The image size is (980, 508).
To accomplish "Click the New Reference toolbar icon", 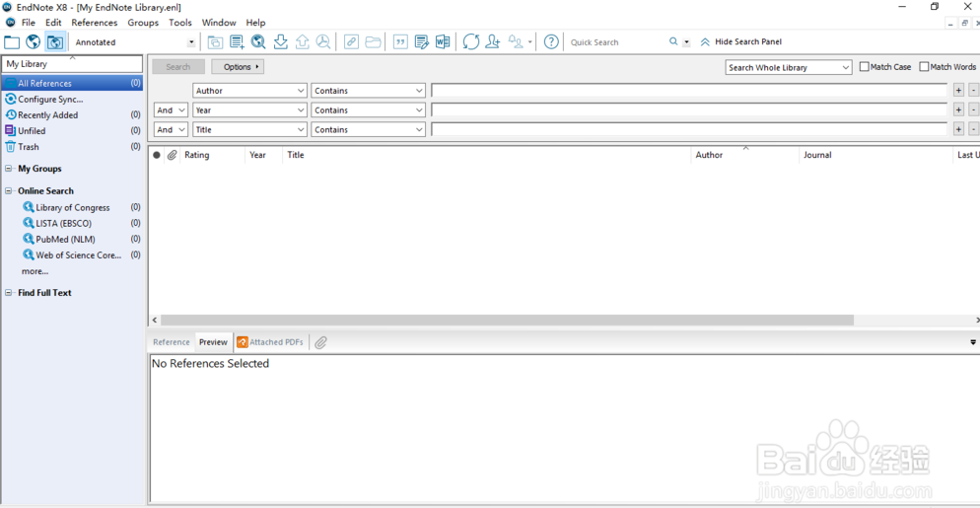I will (x=237, y=42).
